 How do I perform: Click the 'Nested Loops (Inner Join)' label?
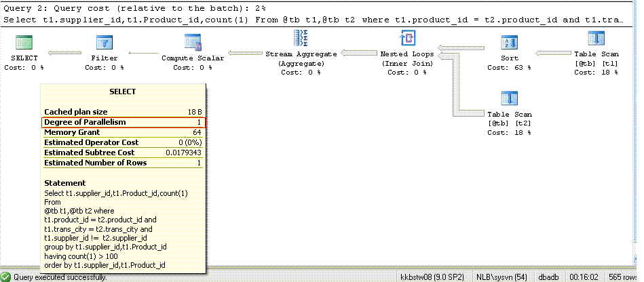click(407, 59)
